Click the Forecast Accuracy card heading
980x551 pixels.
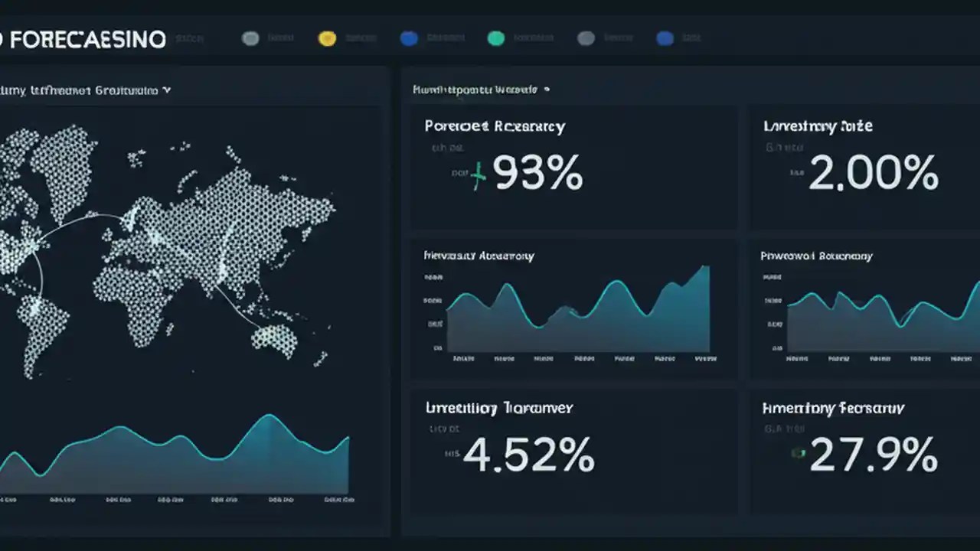tap(494, 126)
